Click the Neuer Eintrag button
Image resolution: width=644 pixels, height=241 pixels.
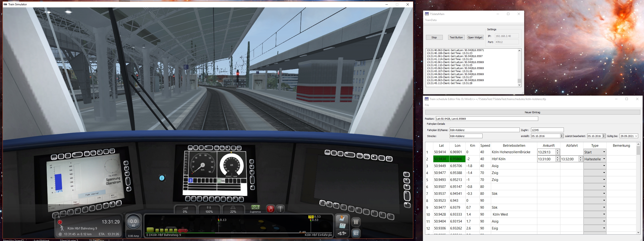click(x=532, y=112)
